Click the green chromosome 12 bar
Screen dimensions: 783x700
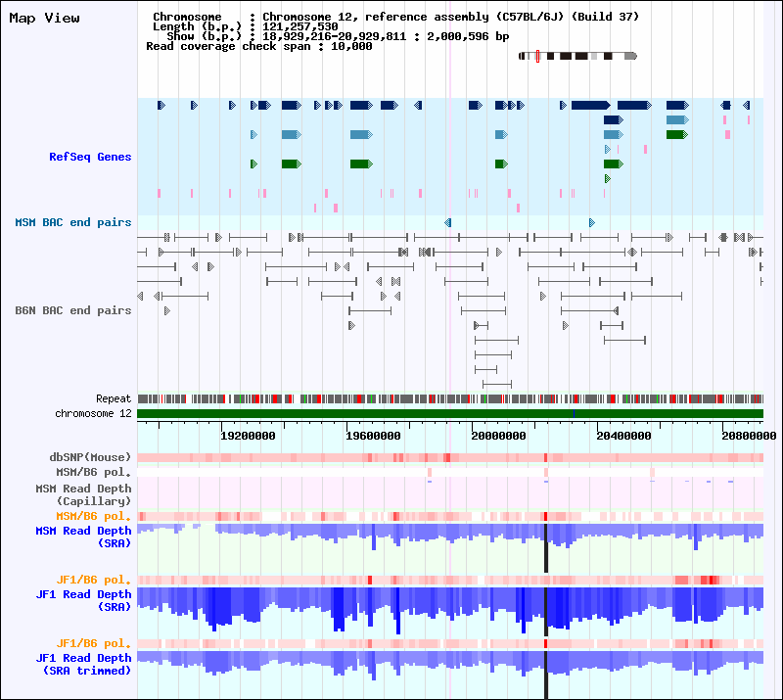pyautogui.click(x=450, y=413)
